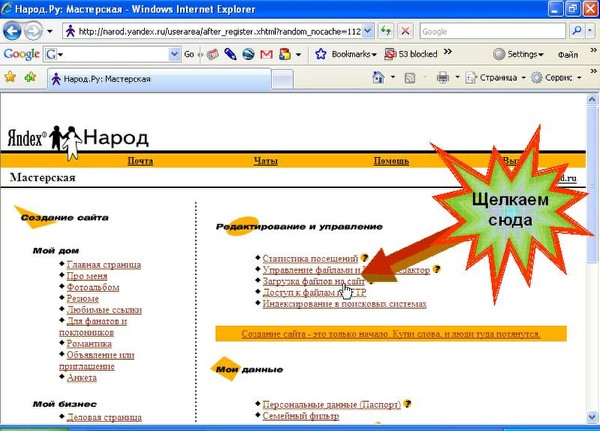The width and height of the screenshot is (600, 431).
Task: Click the red Stop loading icon
Action: click(405, 31)
